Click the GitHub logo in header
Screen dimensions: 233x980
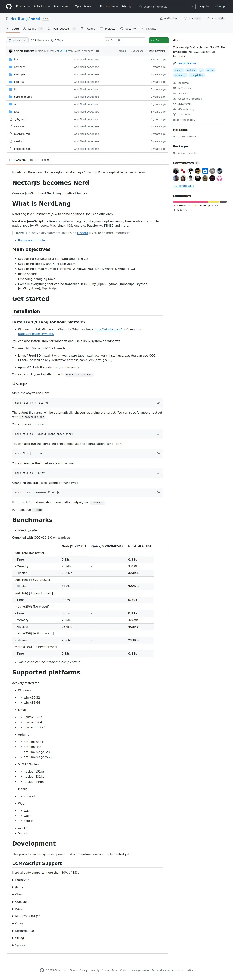coord(9,7)
